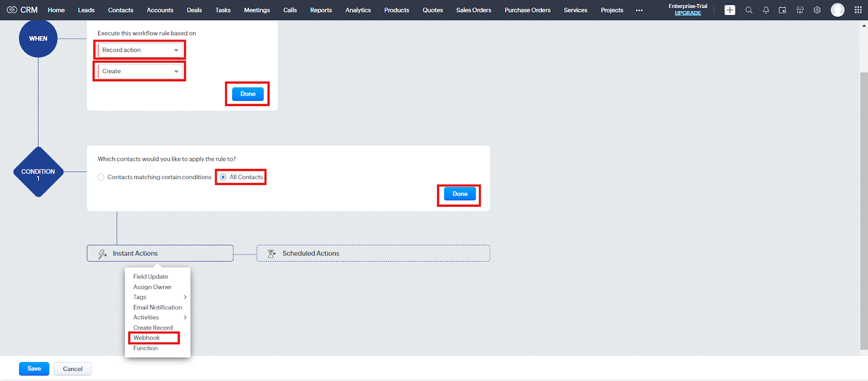Click the Instant Actions box
868x381 pixels.
(160, 253)
